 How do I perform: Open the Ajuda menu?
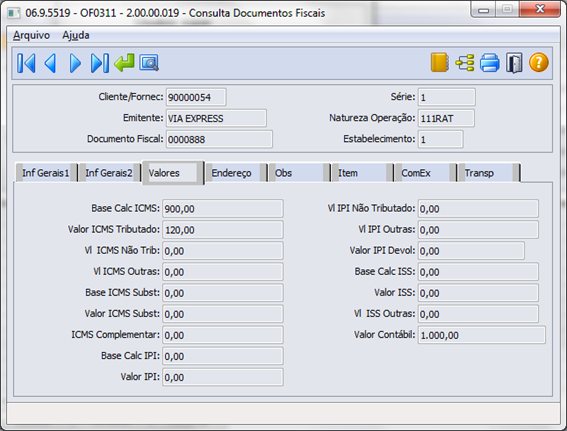(x=76, y=35)
